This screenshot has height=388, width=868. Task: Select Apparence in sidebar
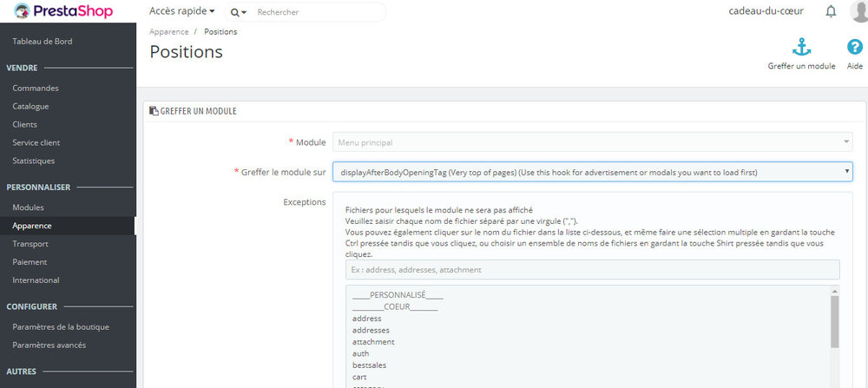pyautogui.click(x=32, y=226)
